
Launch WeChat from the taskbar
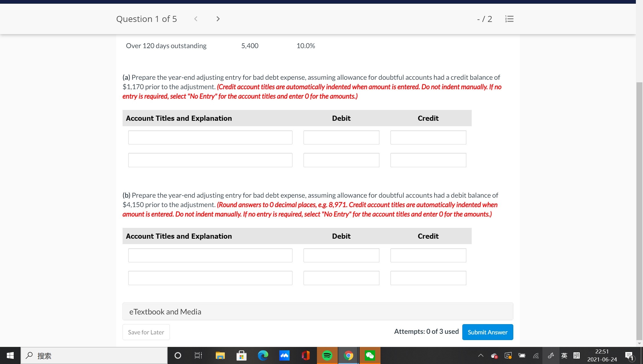click(369, 355)
